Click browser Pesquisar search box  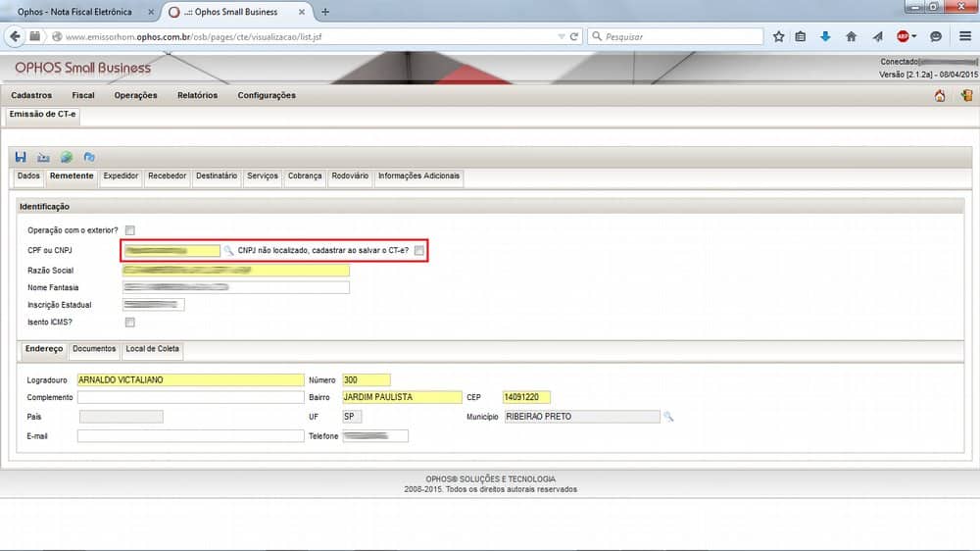point(675,37)
